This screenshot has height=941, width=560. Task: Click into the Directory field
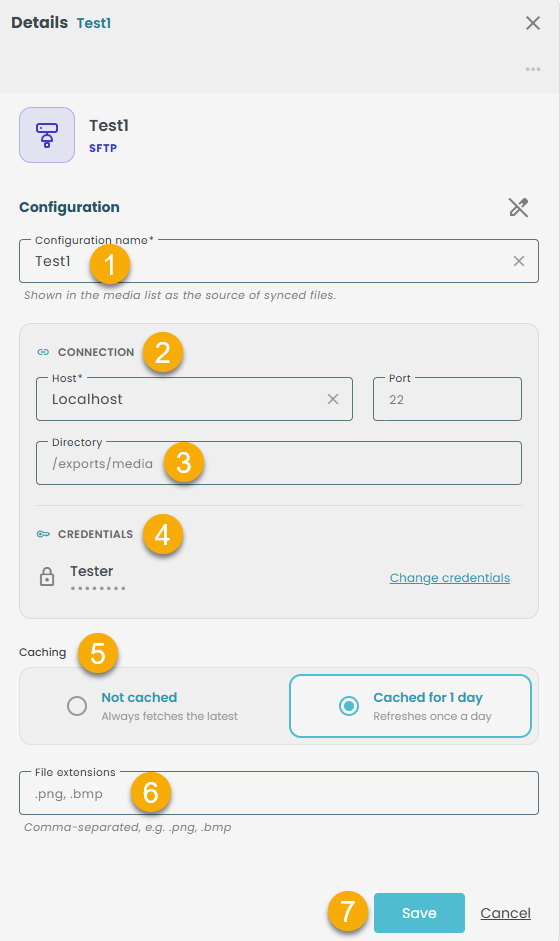pos(278,463)
